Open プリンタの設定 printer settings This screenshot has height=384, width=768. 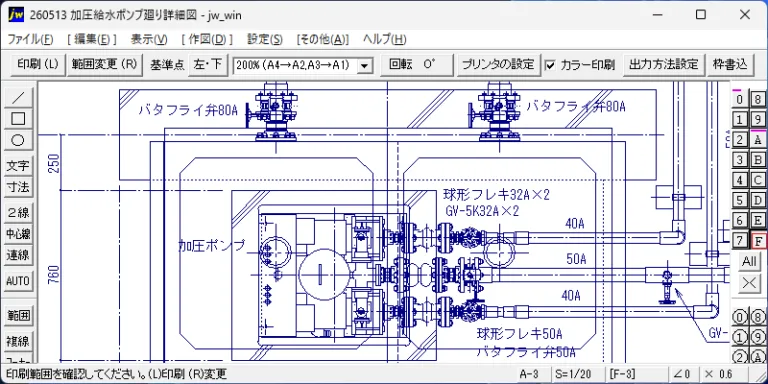point(499,65)
